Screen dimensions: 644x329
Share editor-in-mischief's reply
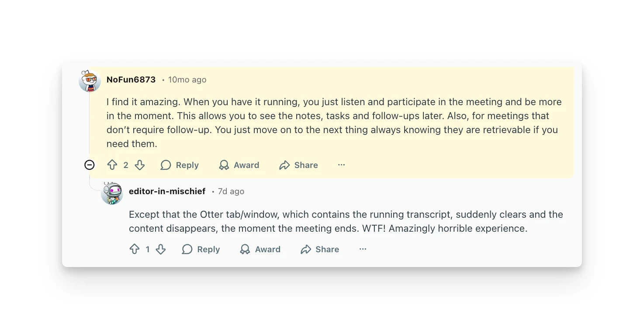(320, 249)
